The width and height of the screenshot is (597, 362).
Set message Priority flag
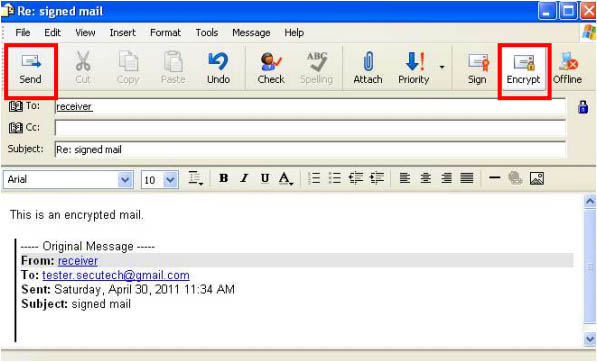[x=413, y=69]
